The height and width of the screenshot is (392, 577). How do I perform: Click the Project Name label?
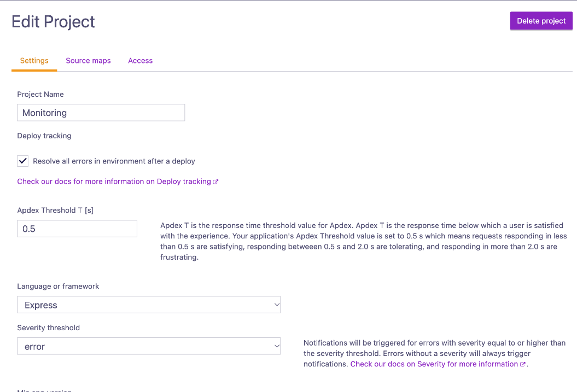click(x=40, y=94)
